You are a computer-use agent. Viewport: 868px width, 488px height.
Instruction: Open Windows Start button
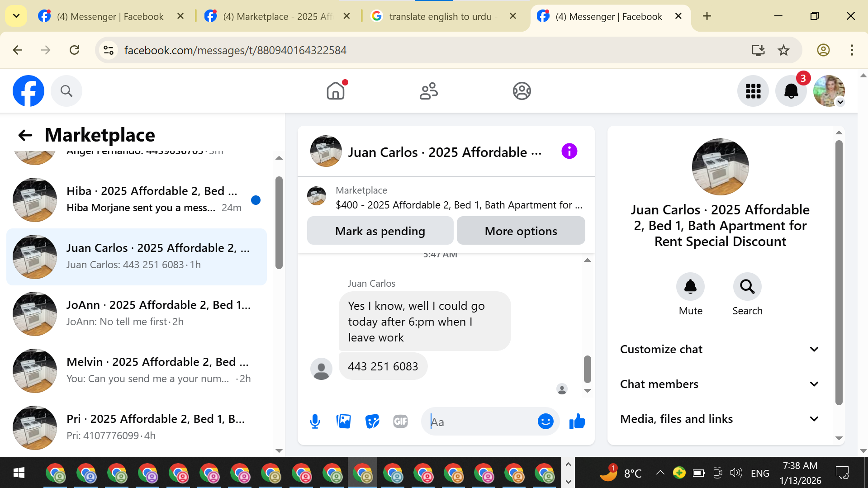point(19,473)
